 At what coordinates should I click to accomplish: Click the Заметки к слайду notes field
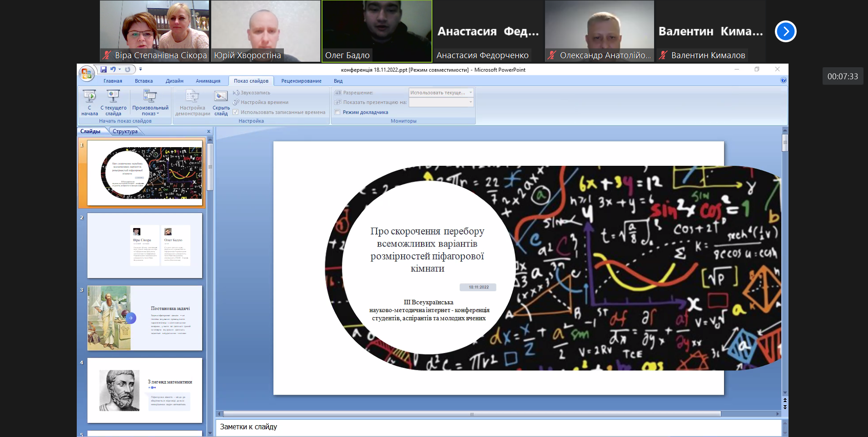[x=498, y=427]
